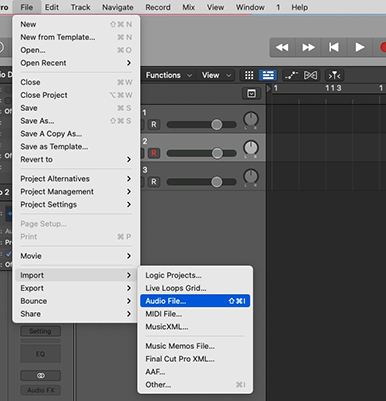Choose New from the File menu

tap(76, 24)
